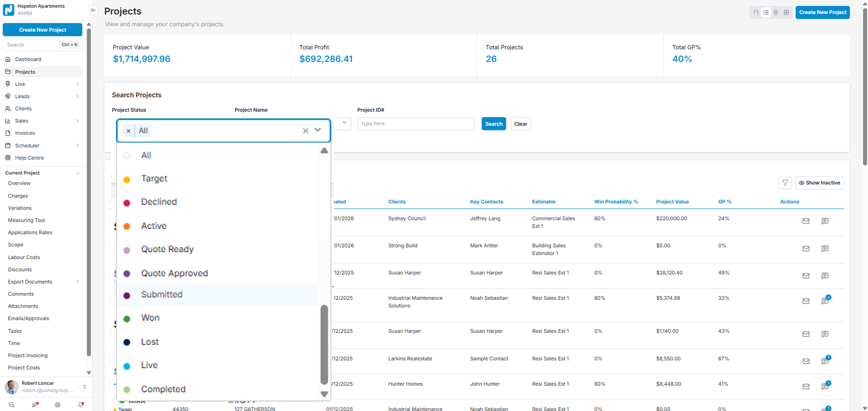The width and height of the screenshot is (868, 411).
Task: Toggle Show Inactive projects
Action: (x=819, y=183)
